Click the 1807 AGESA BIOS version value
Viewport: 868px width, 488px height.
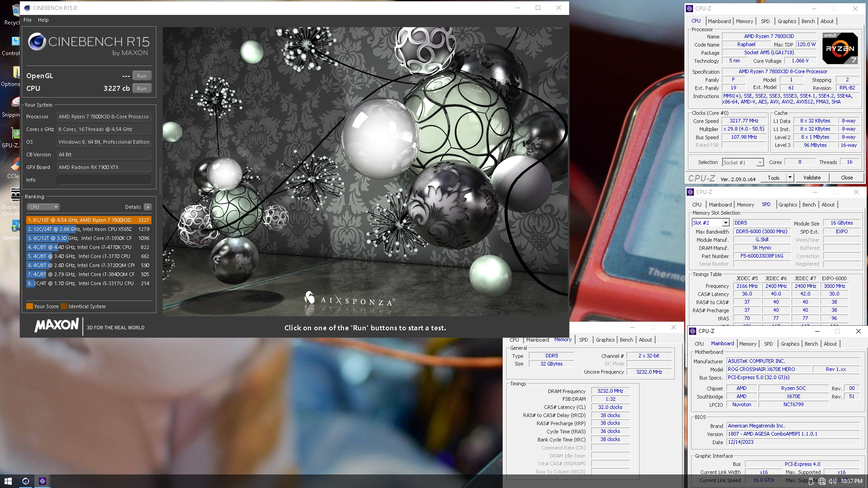[x=793, y=434]
